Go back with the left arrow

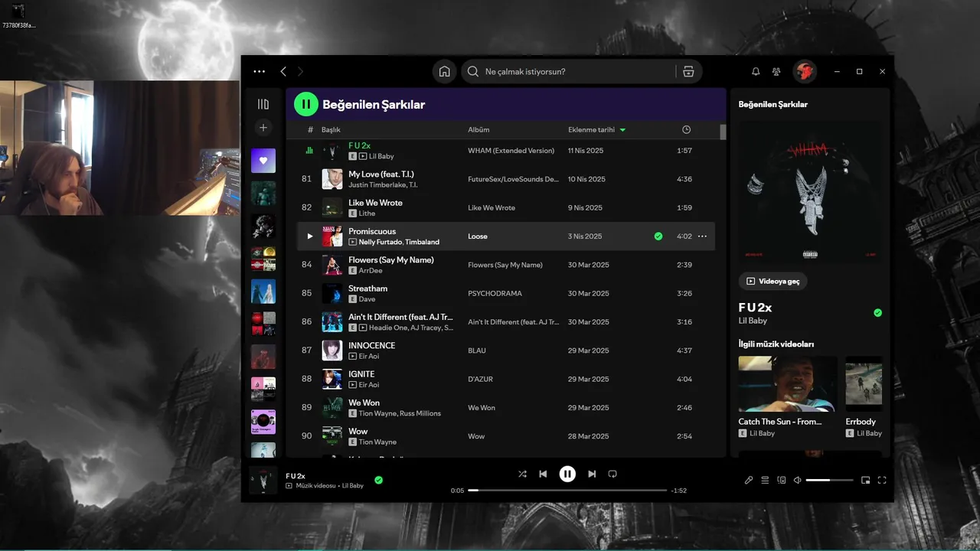(283, 71)
